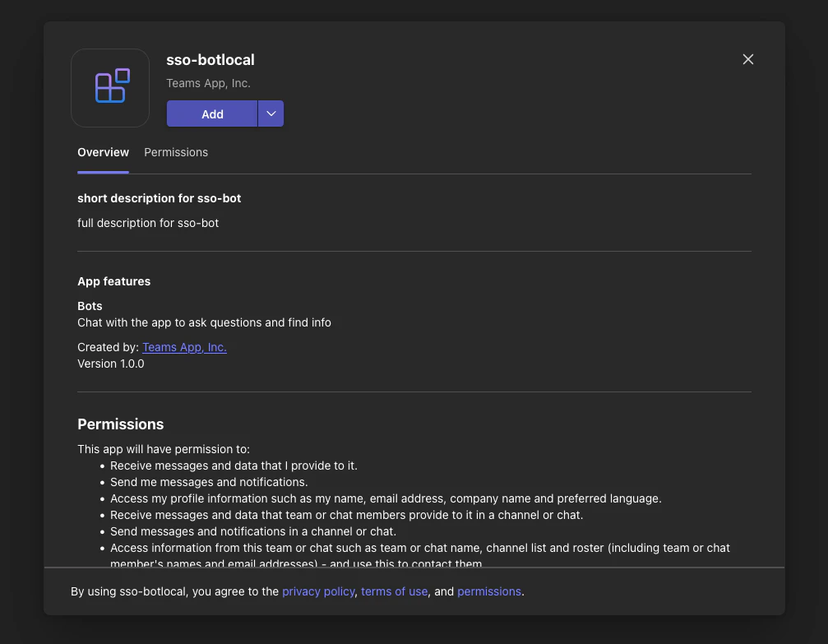Select text 'short description for sso-bot'
This screenshot has width=828, height=644.
point(159,198)
